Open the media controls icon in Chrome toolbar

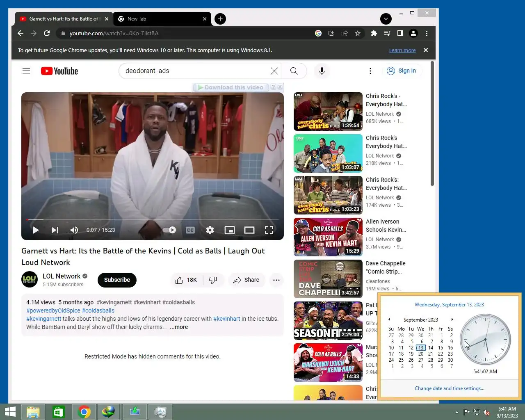pos(387,33)
